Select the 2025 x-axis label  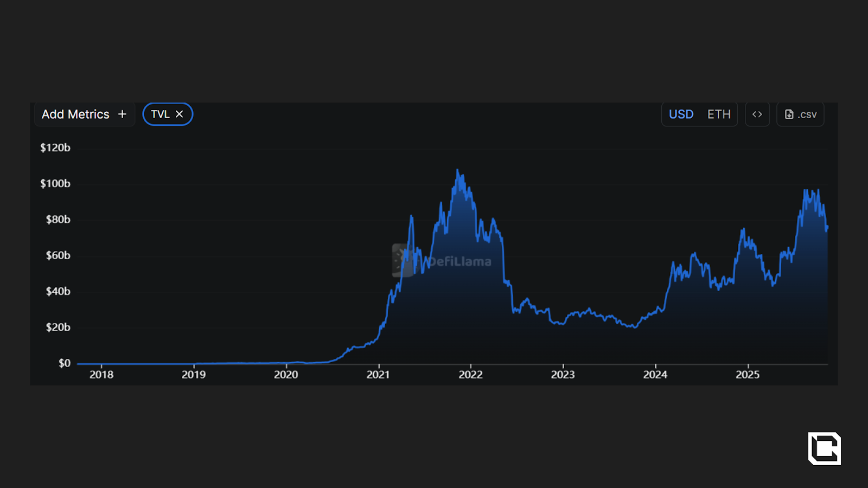(748, 375)
